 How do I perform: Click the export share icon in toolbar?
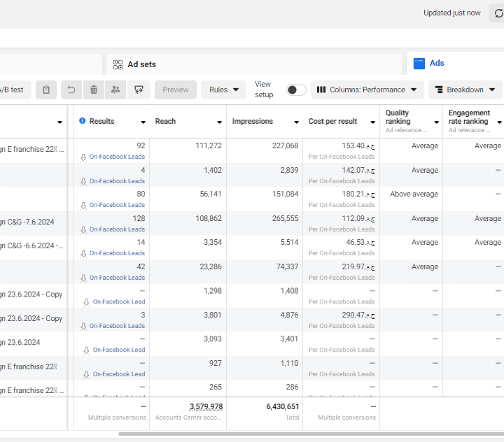pos(139,90)
